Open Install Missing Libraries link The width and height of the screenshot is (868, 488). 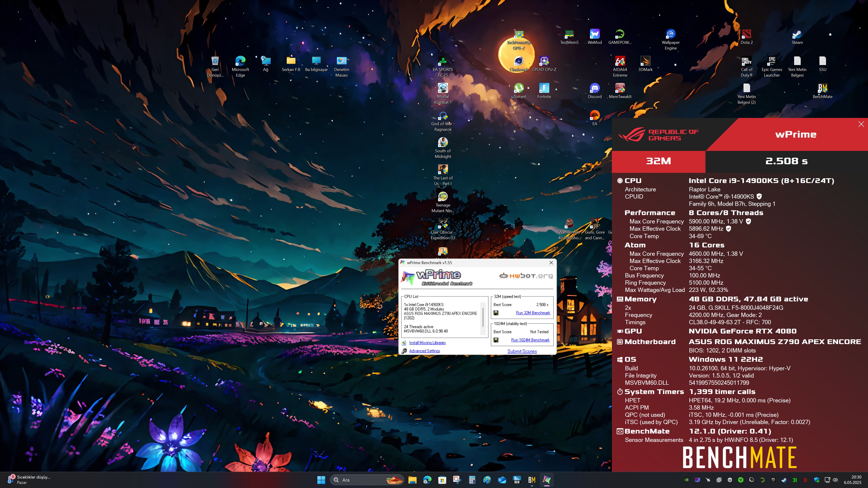click(x=427, y=343)
